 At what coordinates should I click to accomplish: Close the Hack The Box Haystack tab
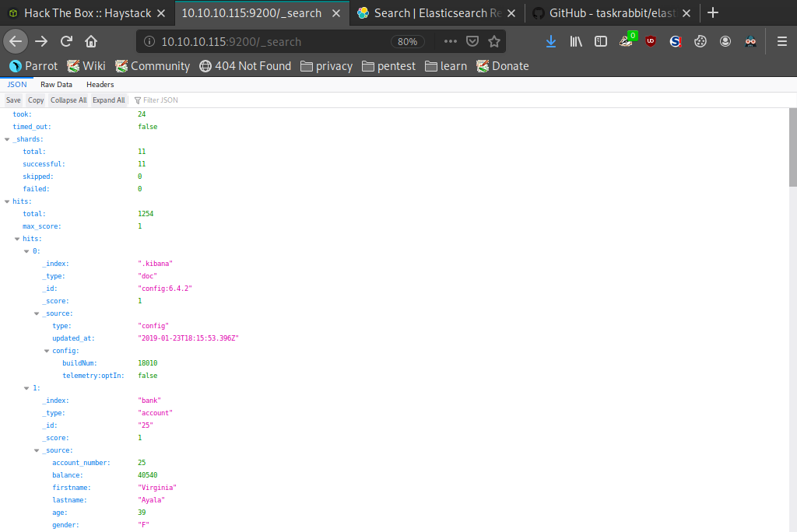(161, 13)
